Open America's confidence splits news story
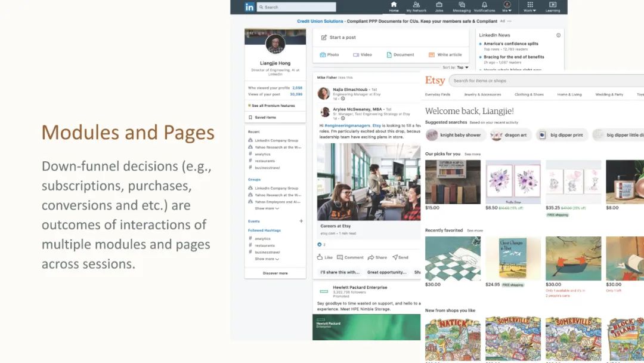Viewport: 644px width, 363px height. pyautogui.click(x=510, y=44)
